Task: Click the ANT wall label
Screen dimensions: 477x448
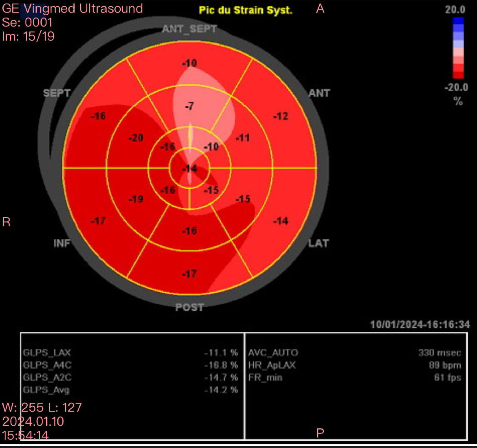Action: tap(319, 93)
